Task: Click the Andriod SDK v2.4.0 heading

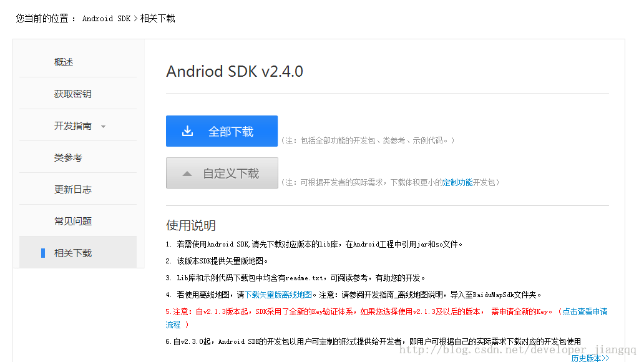Action: [234, 72]
